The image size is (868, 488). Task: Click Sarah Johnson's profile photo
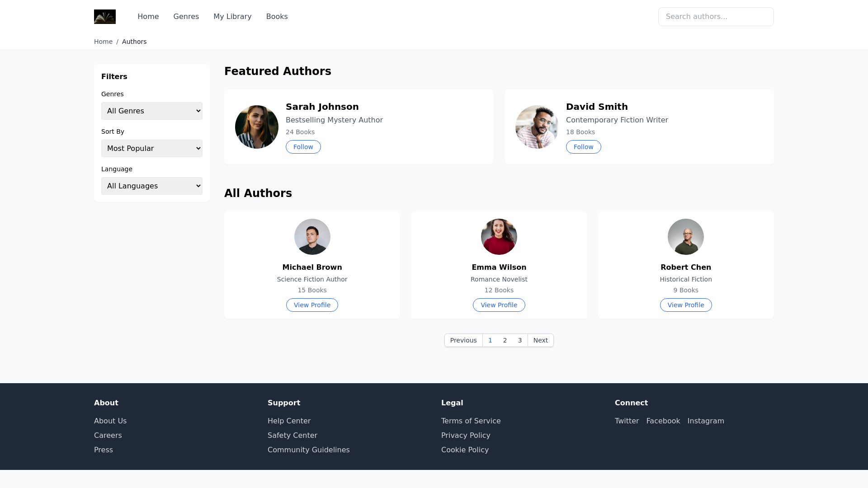(x=256, y=127)
